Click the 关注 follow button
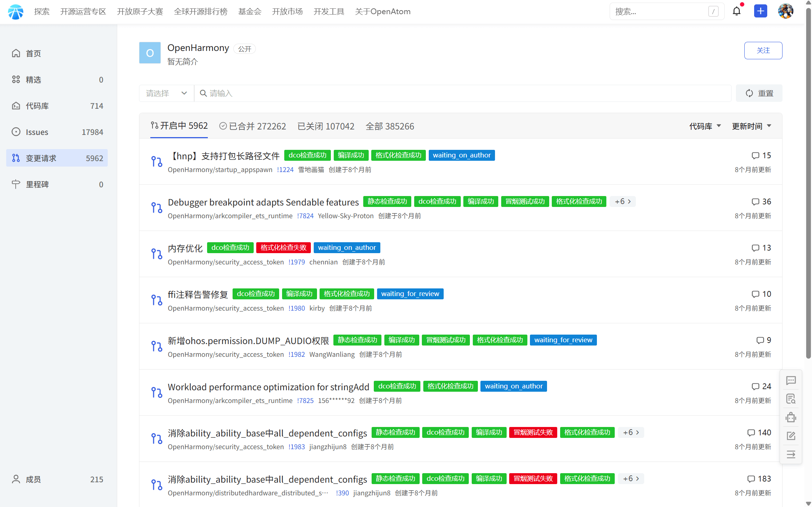The image size is (812, 507). [x=763, y=51]
